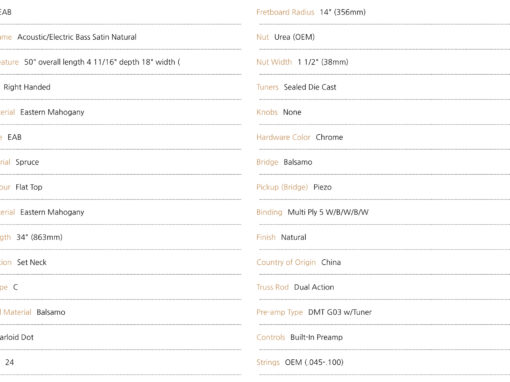Click the Country of Origin label
The image size is (510, 382).
pyautogui.click(x=286, y=262)
